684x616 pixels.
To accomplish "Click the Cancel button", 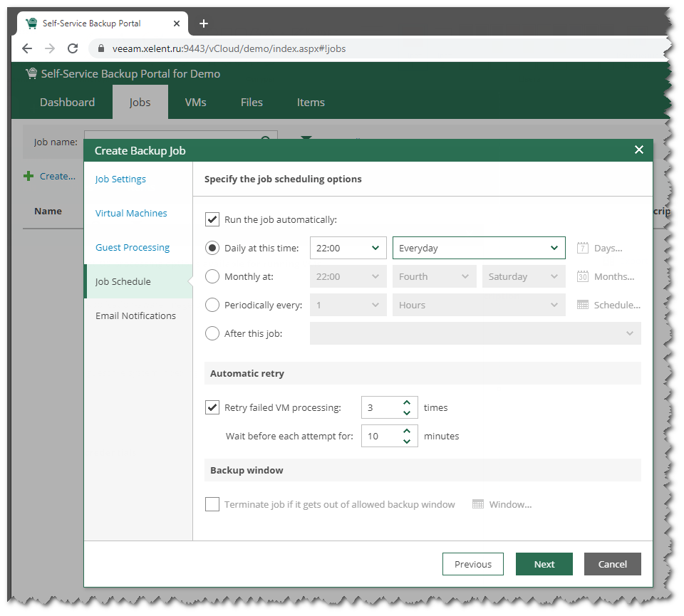I will [x=613, y=564].
